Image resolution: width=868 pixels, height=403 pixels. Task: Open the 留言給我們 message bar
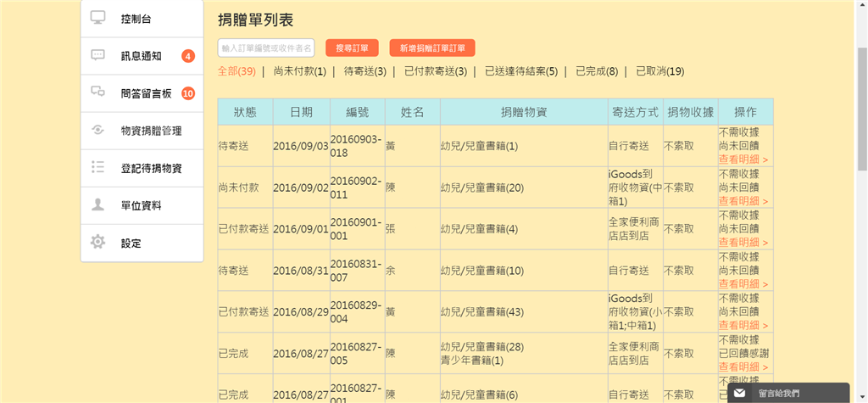click(788, 393)
